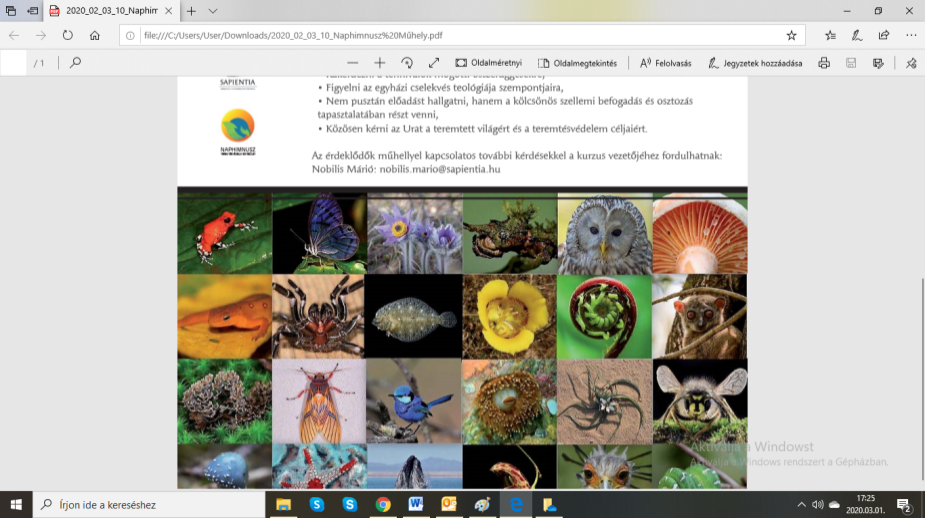Viewport: 925px width, 518px height.
Task: Open Google Chrome from taskbar
Action: [x=383, y=504]
